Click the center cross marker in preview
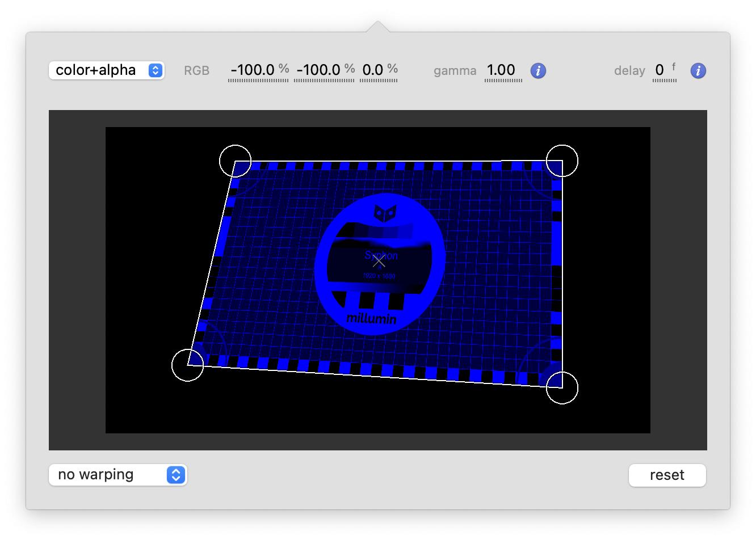Screen dimensions: 756x540 click(x=379, y=261)
